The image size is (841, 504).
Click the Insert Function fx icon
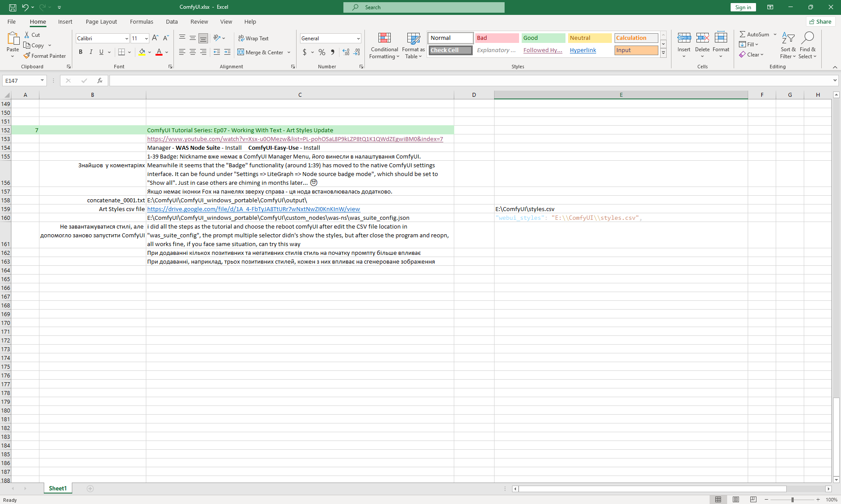(x=100, y=81)
